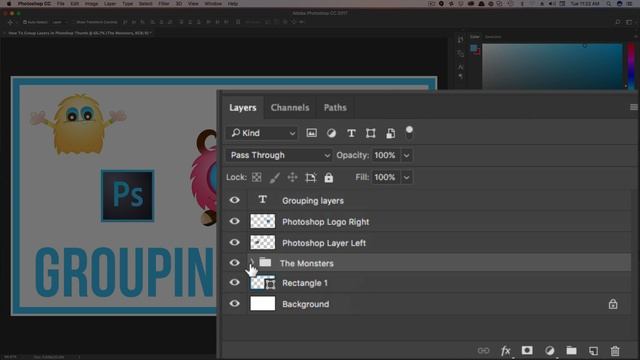Select the Layers tab
The width and height of the screenshot is (640, 360).
pyautogui.click(x=242, y=108)
